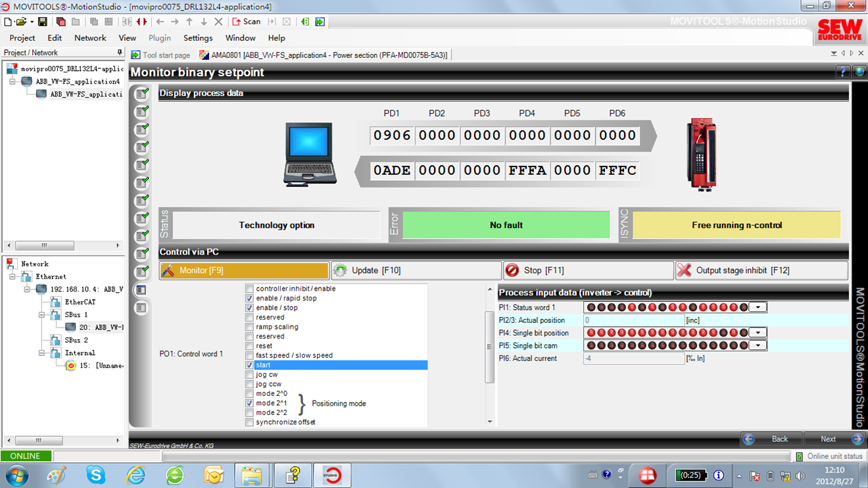
Task: Click the Output stage inhibit [F12] button
Action: tap(761, 270)
